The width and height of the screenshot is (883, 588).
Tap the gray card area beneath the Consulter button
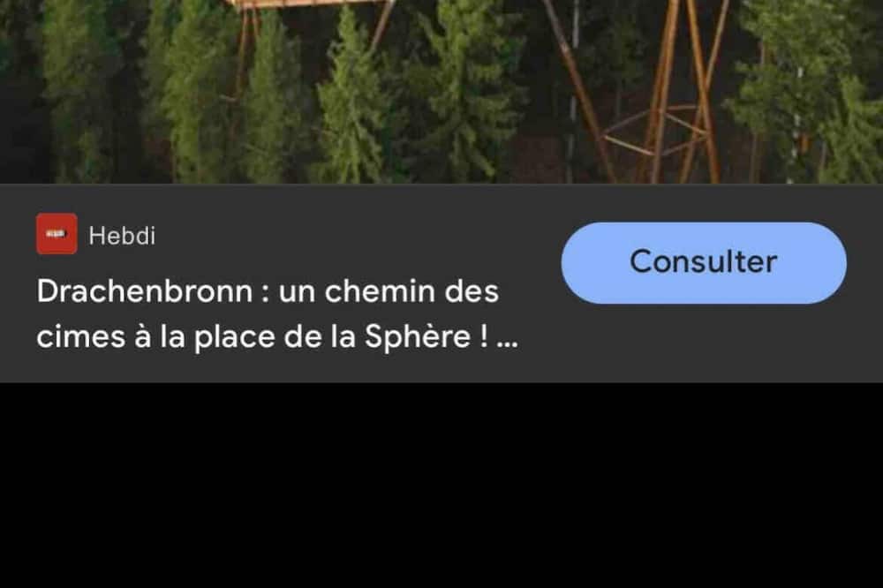704,343
